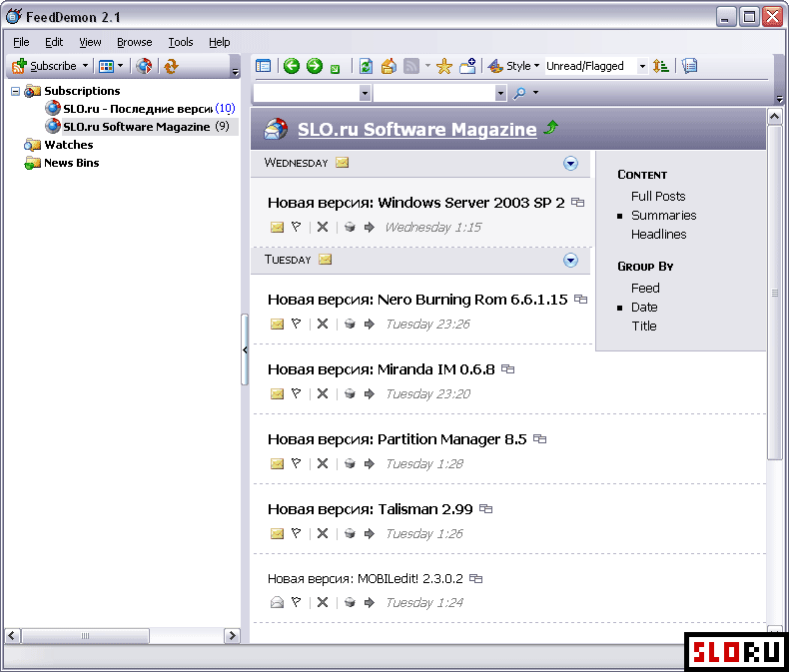The height and width of the screenshot is (672, 789).
Task: Click the folder with plus news bin icon
Action: pyautogui.click(x=468, y=66)
